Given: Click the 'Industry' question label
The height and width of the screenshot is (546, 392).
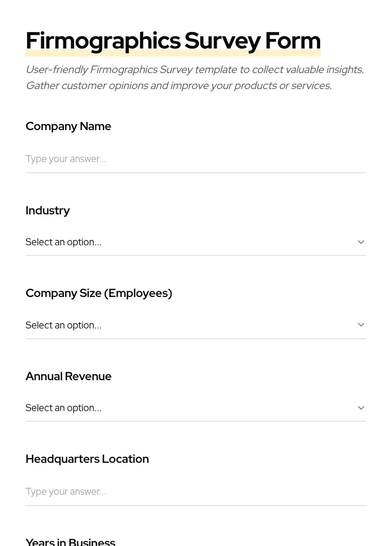Looking at the screenshot, I should coord(47,211).
